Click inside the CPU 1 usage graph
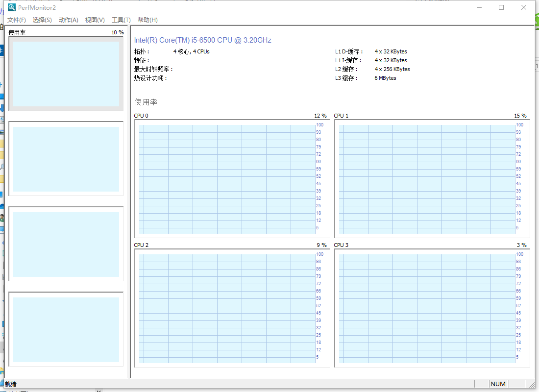The height and width of the screenshot is (392, 539). tap(427, 178)
